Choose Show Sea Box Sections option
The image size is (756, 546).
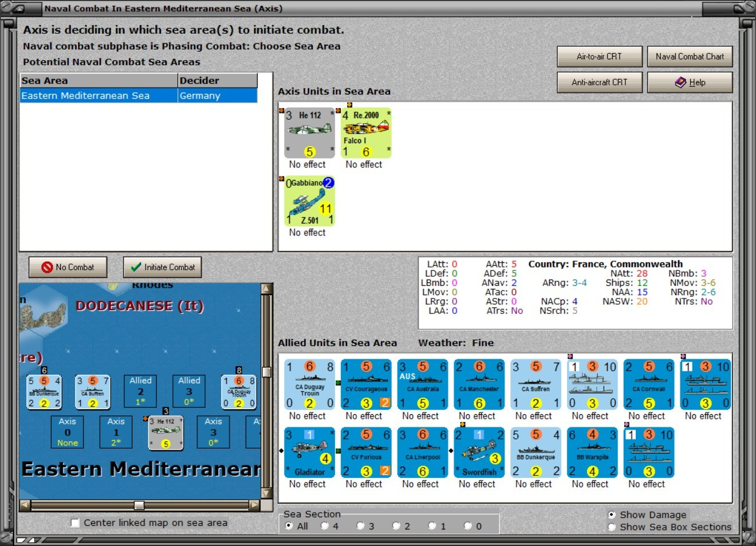(612, 527)
